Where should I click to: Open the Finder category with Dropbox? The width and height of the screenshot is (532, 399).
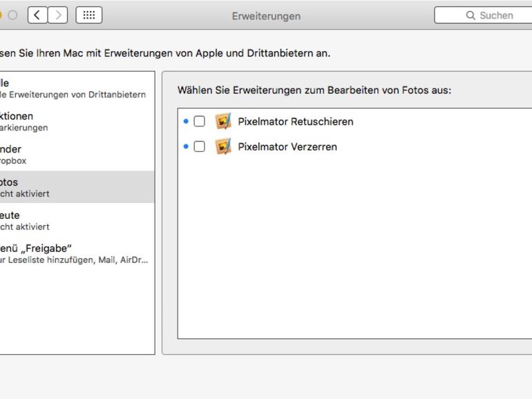point(77,154)
